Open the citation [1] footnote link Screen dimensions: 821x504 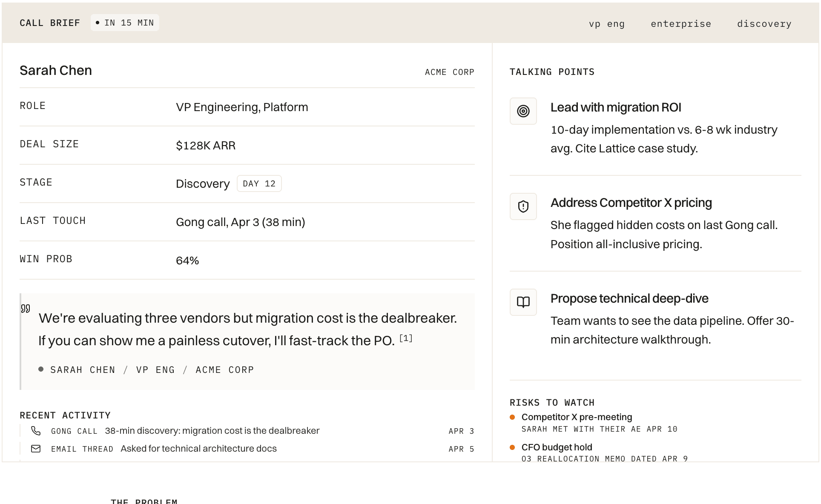(406, 338)
